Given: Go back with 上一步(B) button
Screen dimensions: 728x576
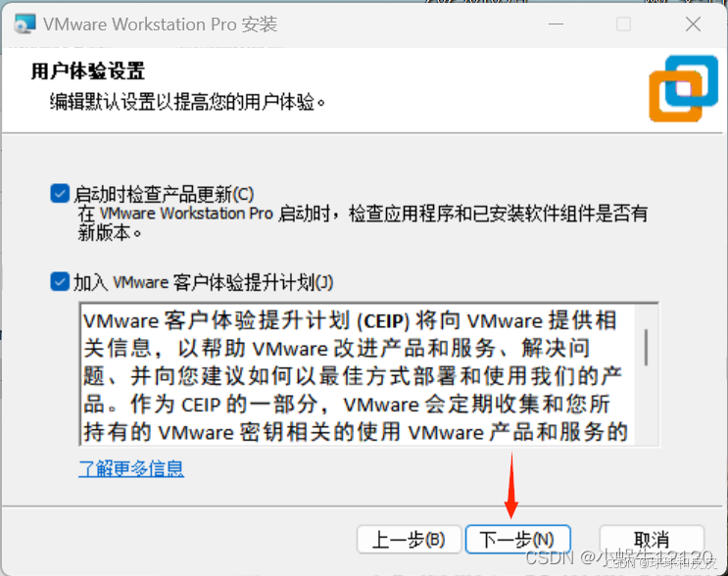Looking at the screenshot, I should click(409, 540).
